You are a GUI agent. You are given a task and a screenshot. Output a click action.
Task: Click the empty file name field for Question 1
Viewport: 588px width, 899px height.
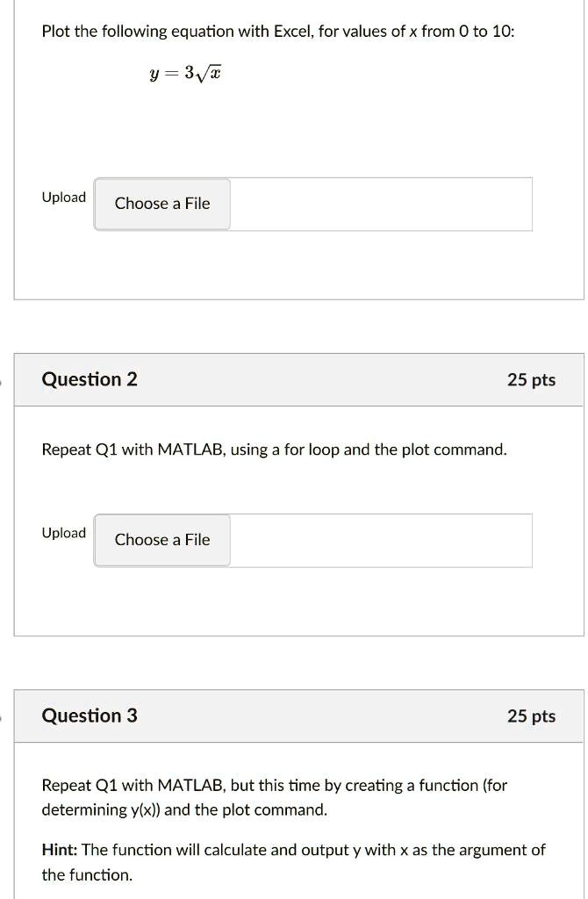click(x=381, y=204)
